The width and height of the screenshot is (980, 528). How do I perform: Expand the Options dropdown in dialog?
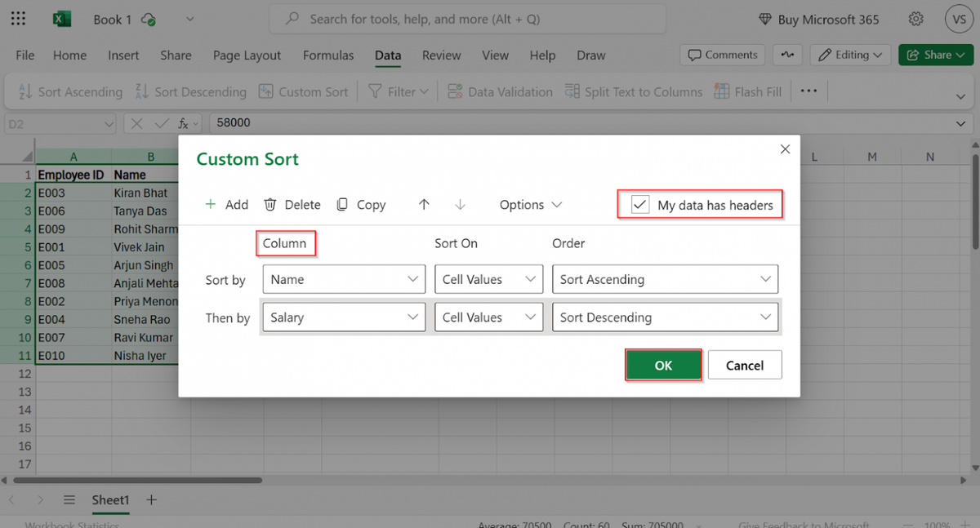pos(531,205)
